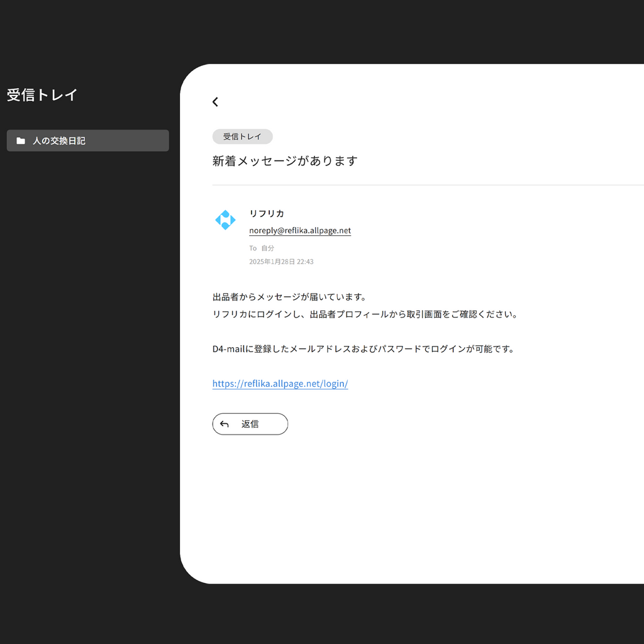Click the 返信 reply button
The image size is (644, 644).
pyautogui.click(x=250, y=423)
